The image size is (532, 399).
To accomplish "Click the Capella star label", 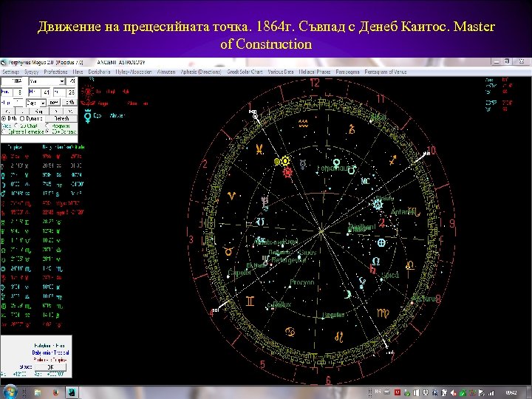I will [239, 272].
